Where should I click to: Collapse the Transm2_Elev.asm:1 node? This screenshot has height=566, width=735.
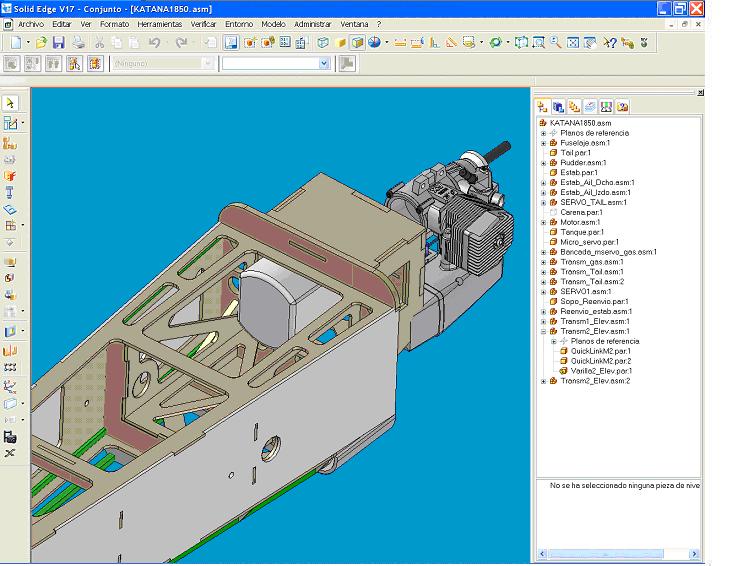pos(544,331)
